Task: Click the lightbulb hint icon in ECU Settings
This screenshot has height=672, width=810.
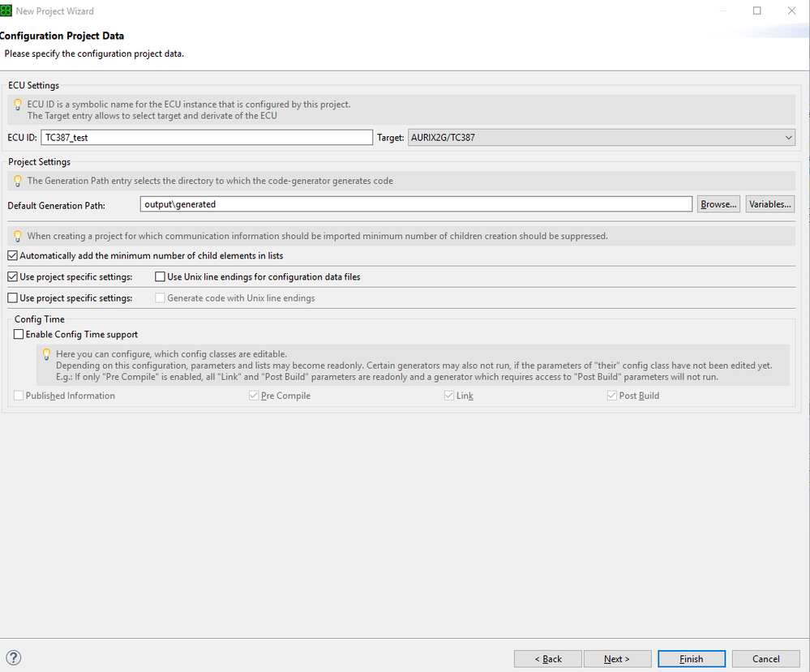Action: coord(18,105)
